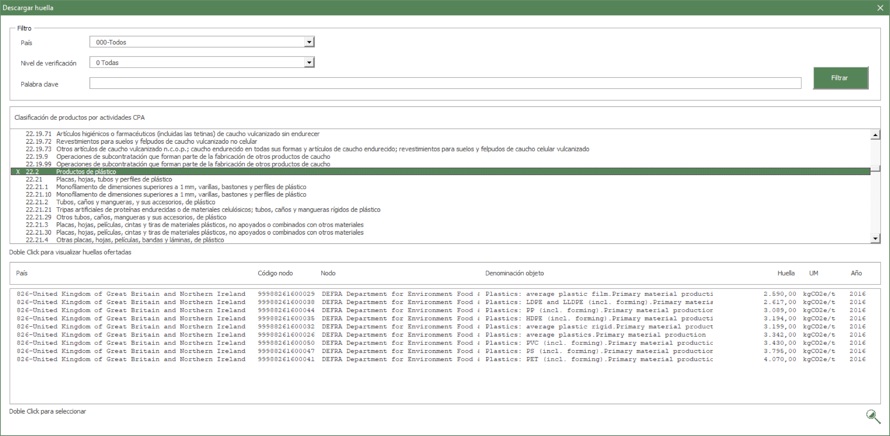Select row 22.19.71 Artículos higiénicos o farmacéuticos

tap(440, 134)
